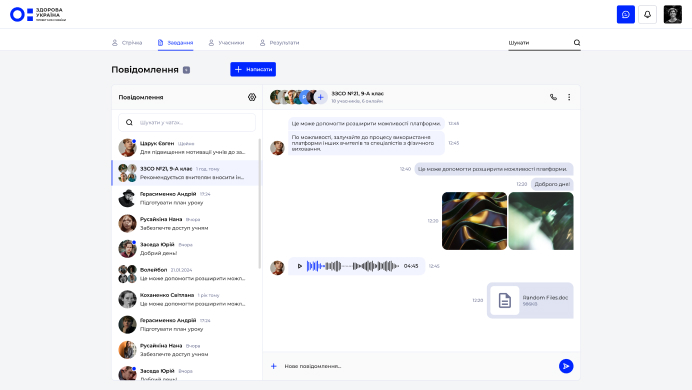The image size is (692, 390).
Task: Click the Доброго дня! message bubble
Action: [552, 184]
